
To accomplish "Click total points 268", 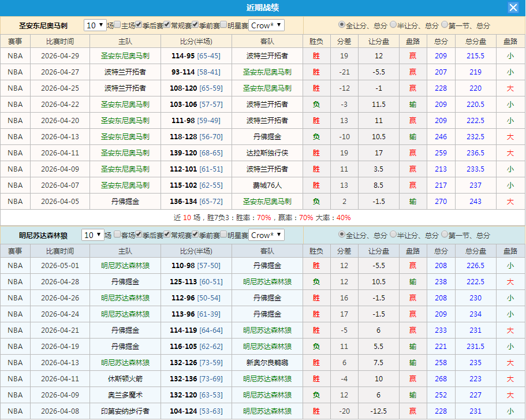I will pos(441,379).
